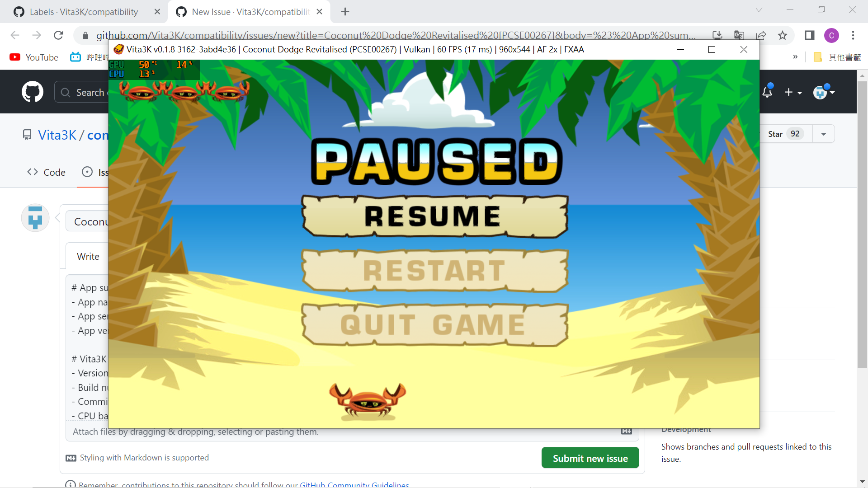Click the Submit new issue button
Viewport: 868px width, 488px height.
point(590,458)
